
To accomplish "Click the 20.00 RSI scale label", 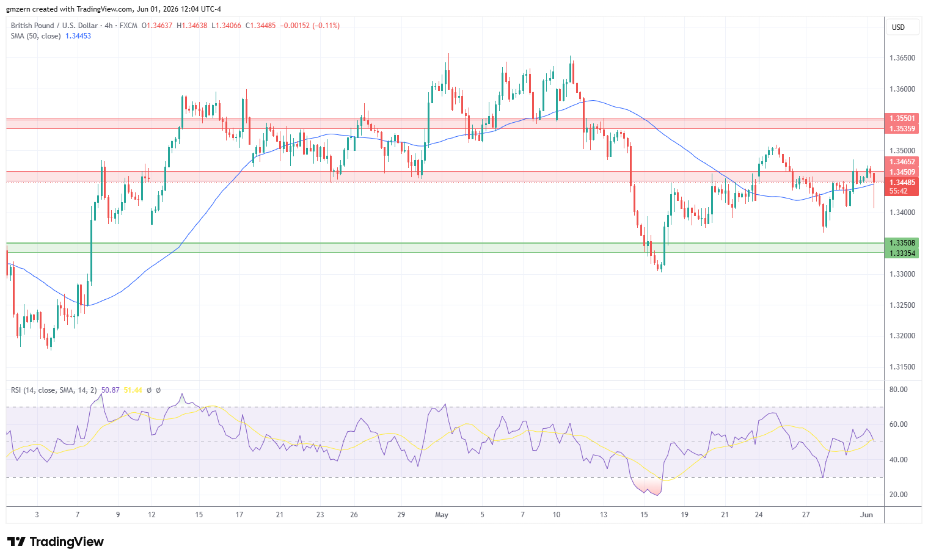I will (x=899, y=495).
